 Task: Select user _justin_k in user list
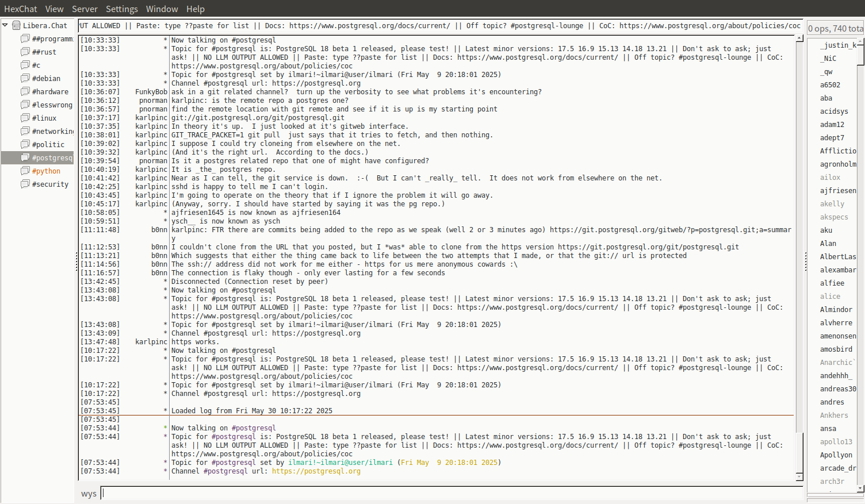click(838, 45)
